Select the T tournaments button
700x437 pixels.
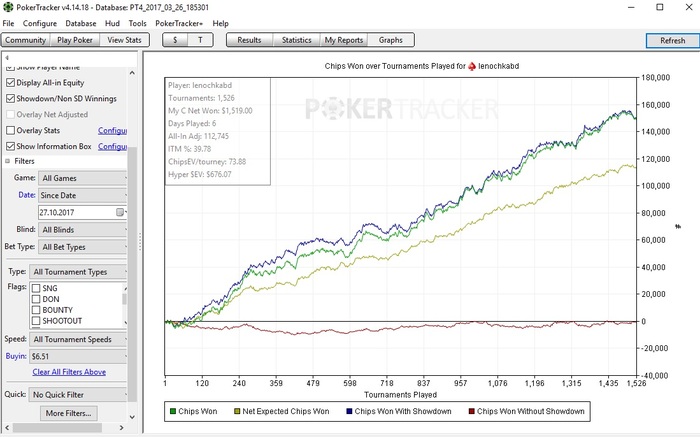pyautogui.click(x=200, y=40)
